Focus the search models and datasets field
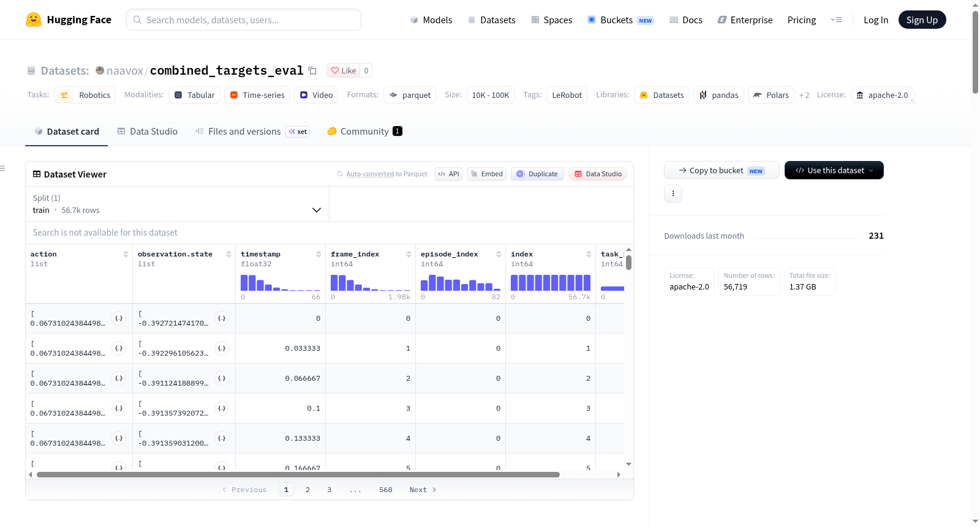Screen dimensions: 980x527 [244, 20]
